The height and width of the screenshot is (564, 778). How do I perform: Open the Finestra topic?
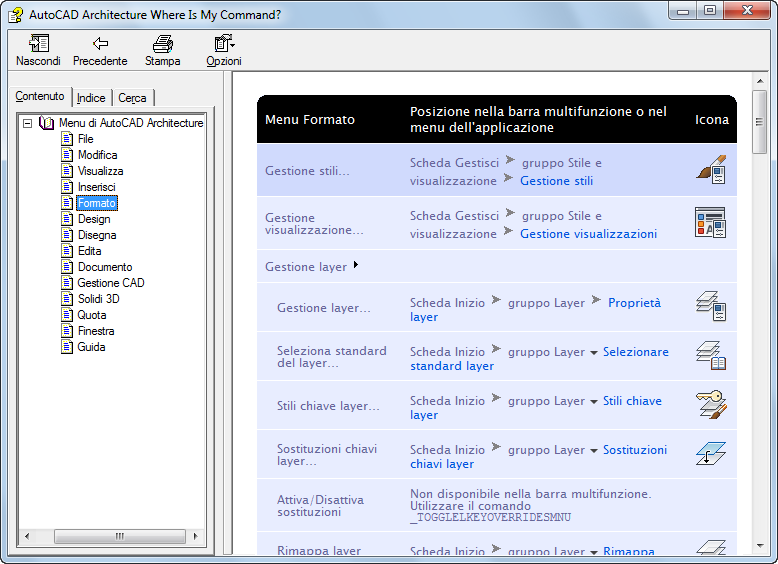click(96, 331)
